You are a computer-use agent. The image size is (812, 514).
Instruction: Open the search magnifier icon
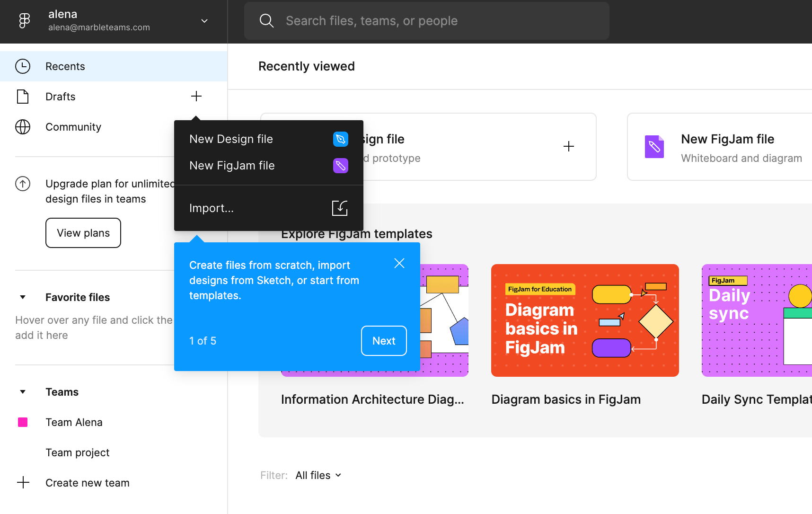tap(266, 21)
